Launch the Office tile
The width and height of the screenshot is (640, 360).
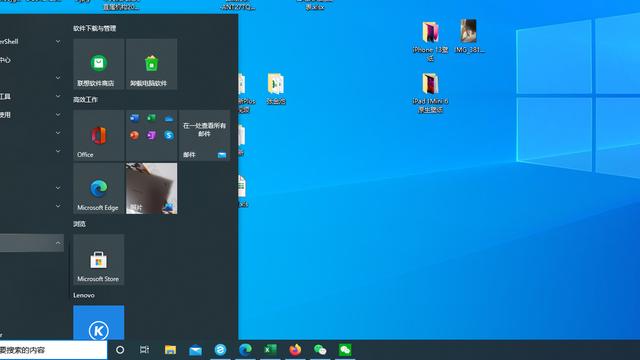point(99,135)
